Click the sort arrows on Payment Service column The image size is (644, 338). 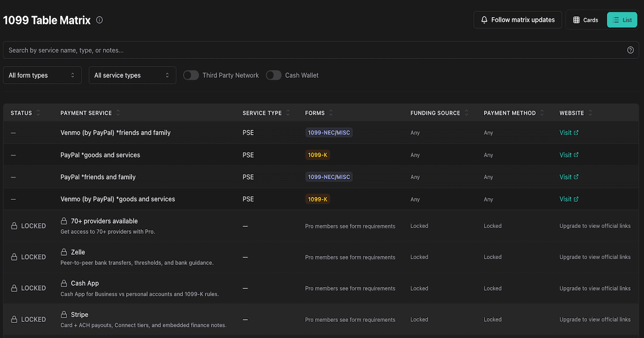click(x=118, y=113)
